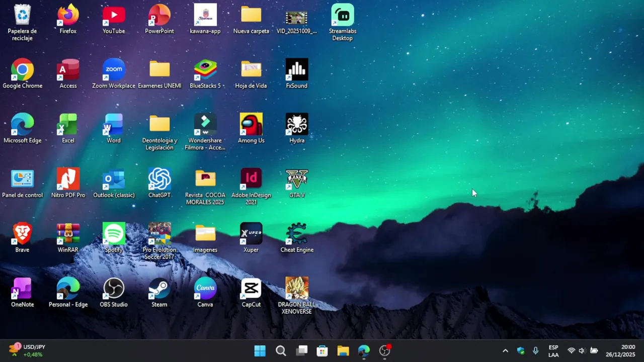The width and height of the screenshot is (644, 362).
Task: Open the Wi-Fi network tray icon
Action: (x=571, y=351)
